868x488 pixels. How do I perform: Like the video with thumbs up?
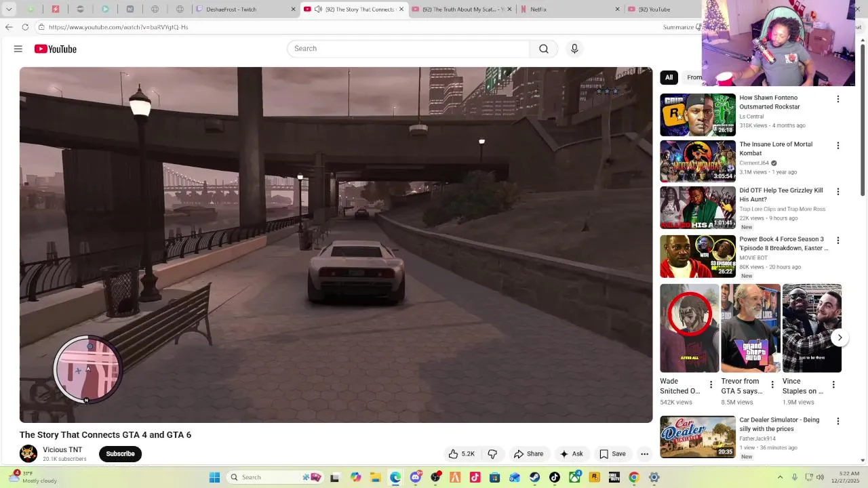point(461,454)
